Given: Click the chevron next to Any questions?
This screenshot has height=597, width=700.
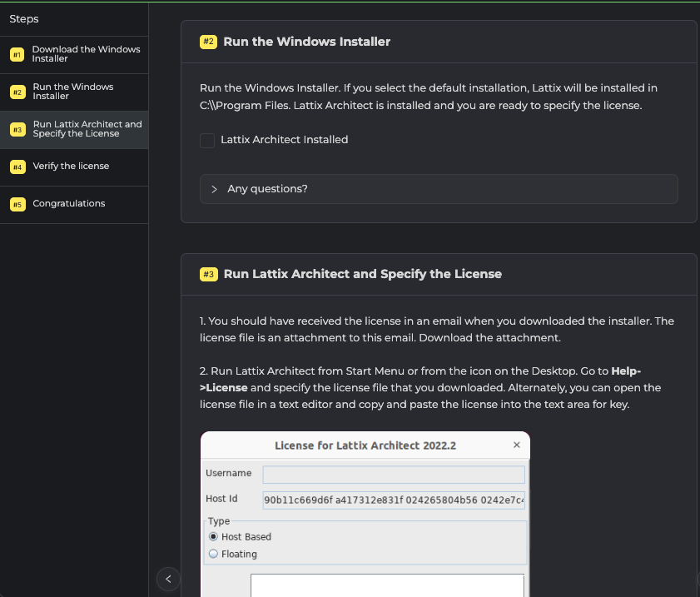Looking at the screenshot, I should pos(214,189).
